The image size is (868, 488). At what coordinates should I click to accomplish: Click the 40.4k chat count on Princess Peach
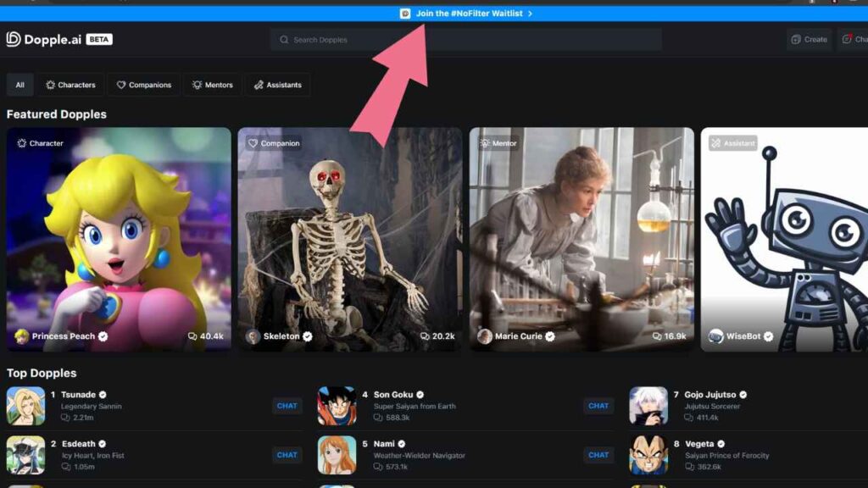(206, 336)
